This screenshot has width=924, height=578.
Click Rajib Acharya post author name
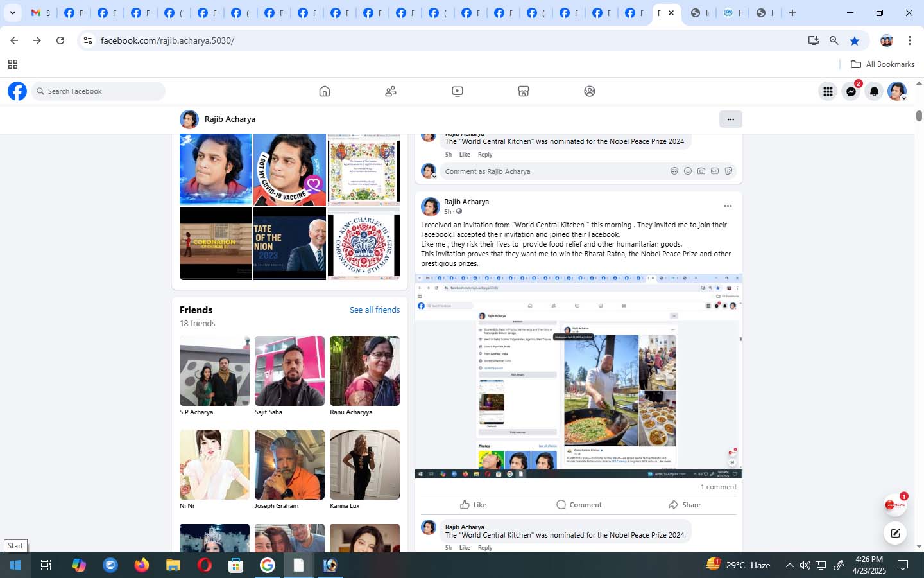tap(466, 202)
